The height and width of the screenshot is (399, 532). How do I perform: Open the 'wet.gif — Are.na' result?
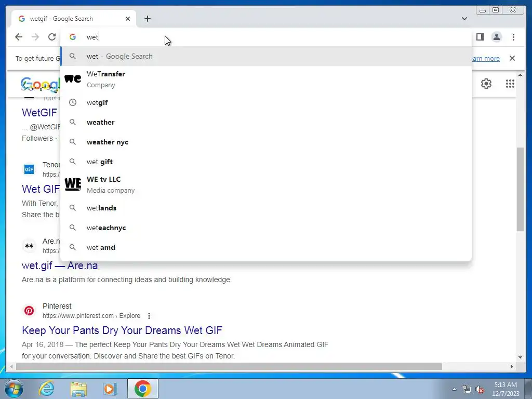click(x=60, y=265)
